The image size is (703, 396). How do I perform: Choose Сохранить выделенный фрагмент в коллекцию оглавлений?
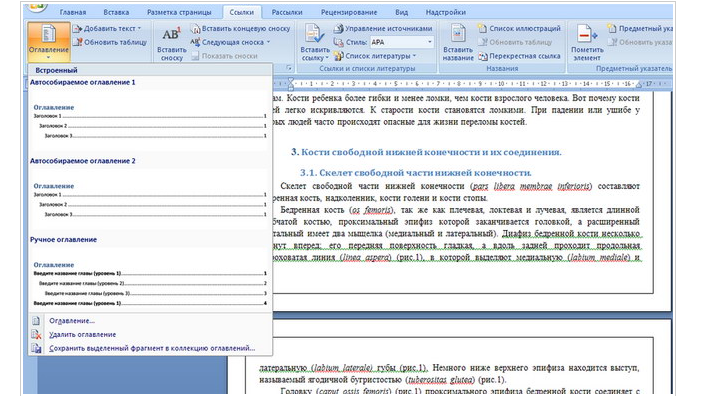152,348
